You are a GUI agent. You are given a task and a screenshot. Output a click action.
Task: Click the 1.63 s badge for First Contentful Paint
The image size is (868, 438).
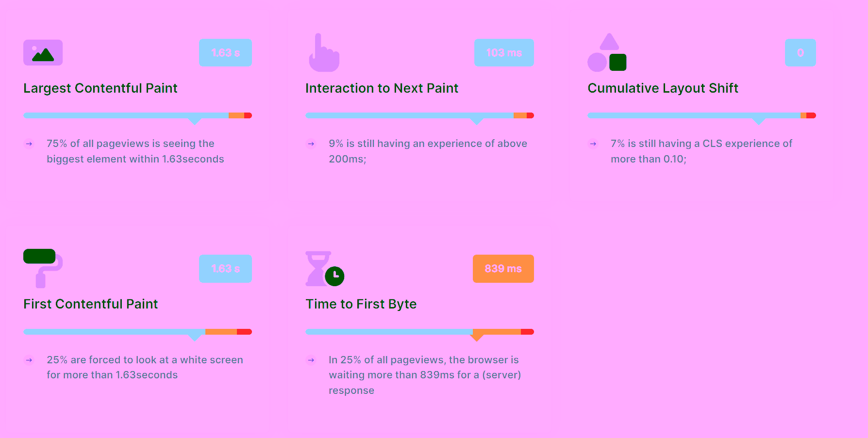(225, 269)
